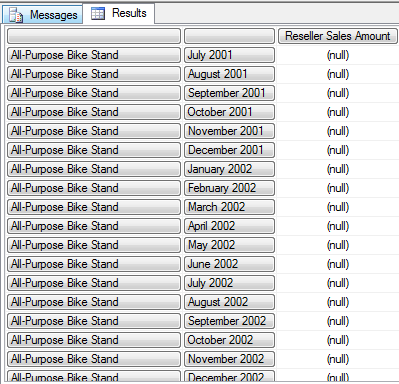Screen dimensions: 399x384
Task: Click All-Purpose Bike Stand in November 2002 row
Action: 94,359
